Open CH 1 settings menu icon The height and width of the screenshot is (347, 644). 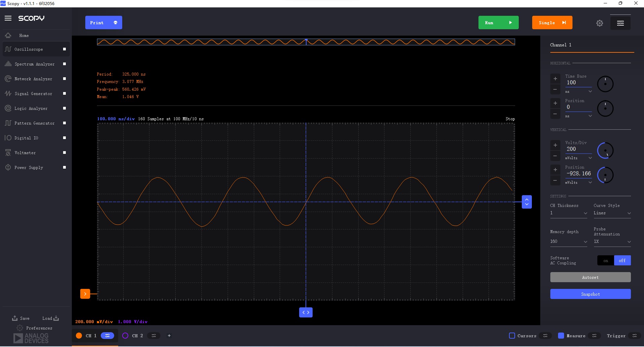click(107, 336)
